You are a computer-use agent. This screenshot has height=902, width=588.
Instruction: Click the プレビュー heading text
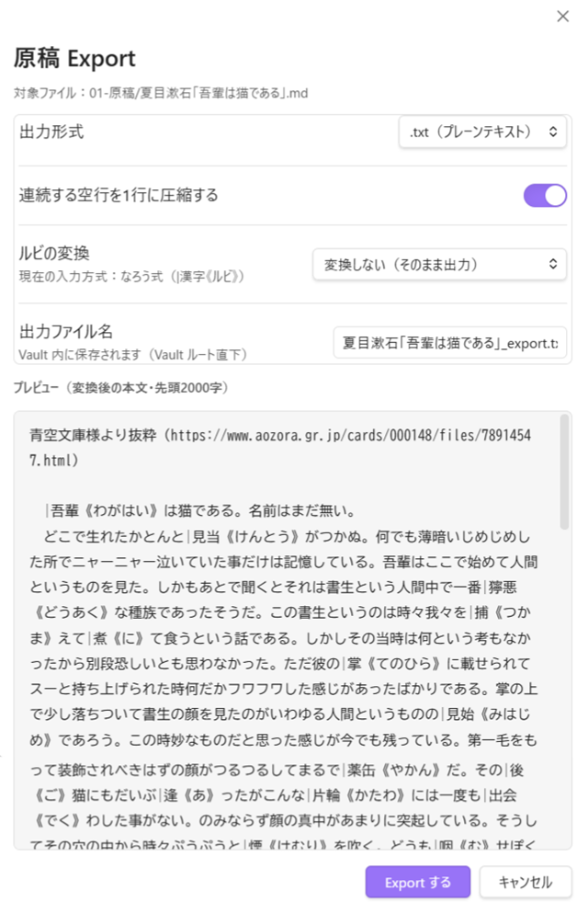(x=121, y=388)
